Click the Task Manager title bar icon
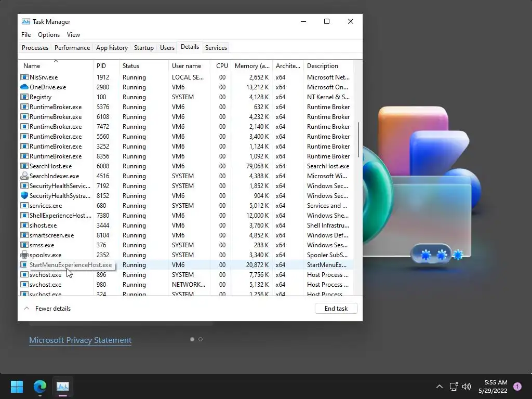Viewport: 532px width, 399px height. tap(26, 22)
